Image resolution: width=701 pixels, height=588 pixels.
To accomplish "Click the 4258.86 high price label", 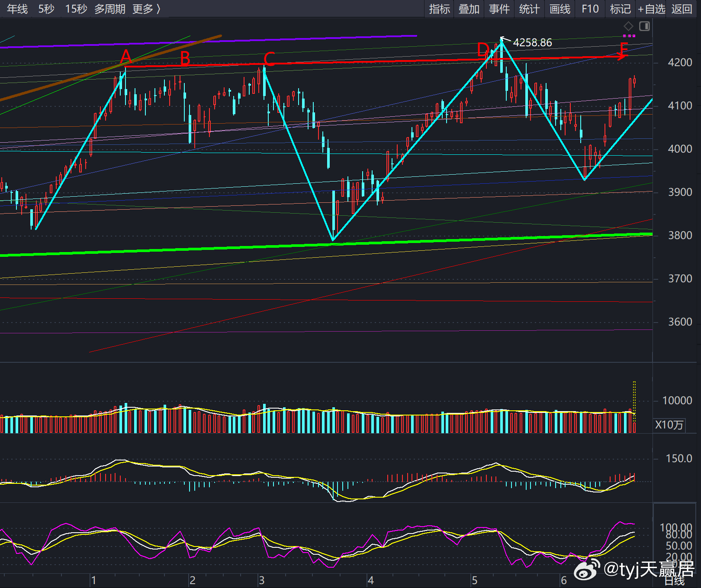I will (x=532, y=42).
